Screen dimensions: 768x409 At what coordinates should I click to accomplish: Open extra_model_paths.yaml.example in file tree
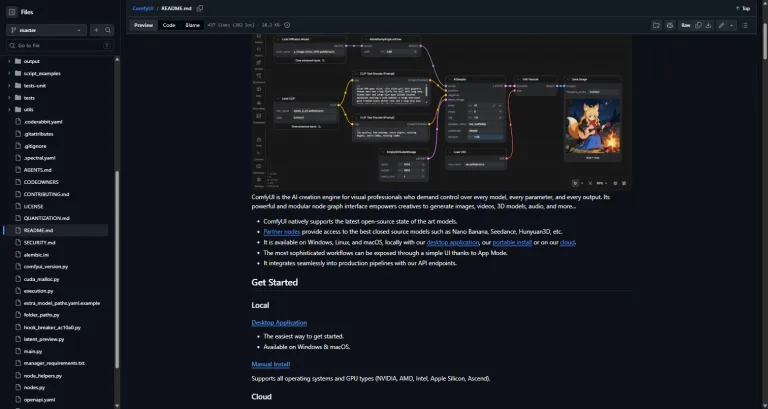tap(62, 303)
